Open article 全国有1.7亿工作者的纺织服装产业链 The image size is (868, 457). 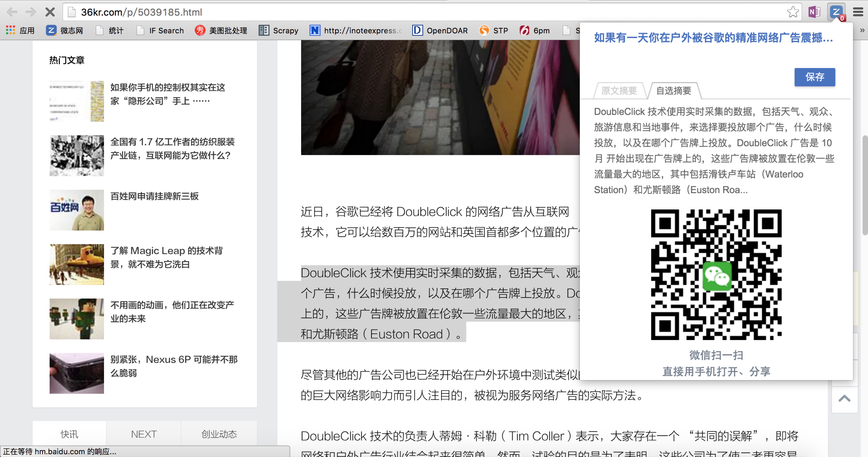[172, 149]
